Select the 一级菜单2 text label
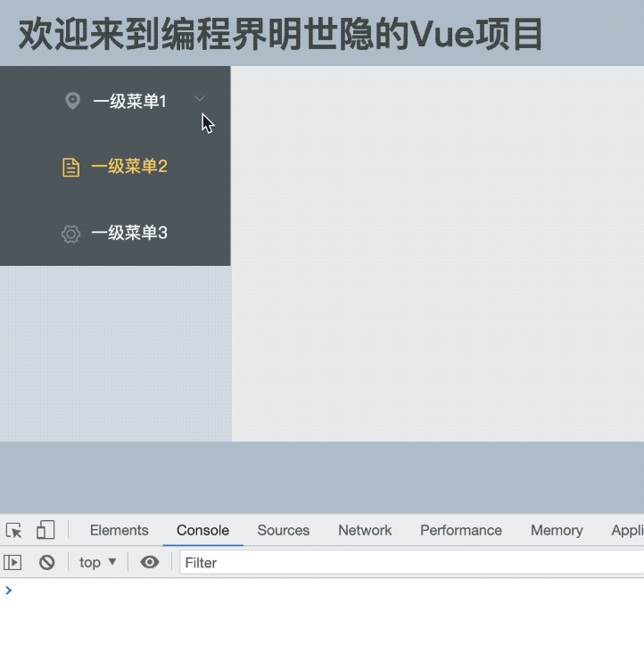This screenshot has height=670, width=644. click(129, 167)
